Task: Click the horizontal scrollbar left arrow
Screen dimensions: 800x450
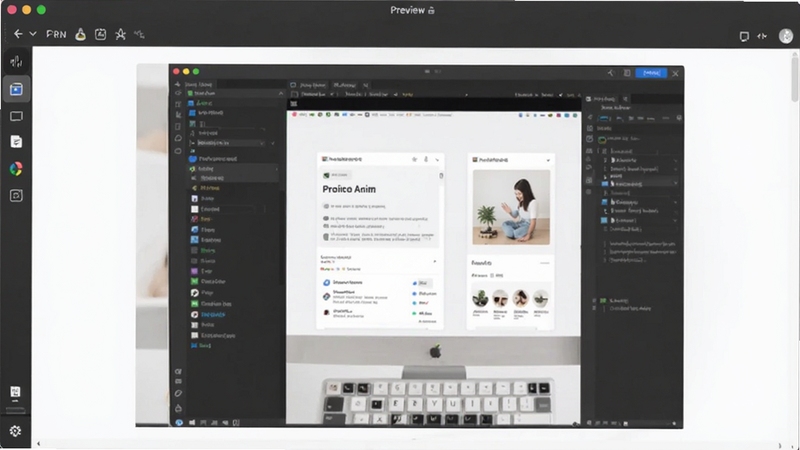Action: point(38,444)
